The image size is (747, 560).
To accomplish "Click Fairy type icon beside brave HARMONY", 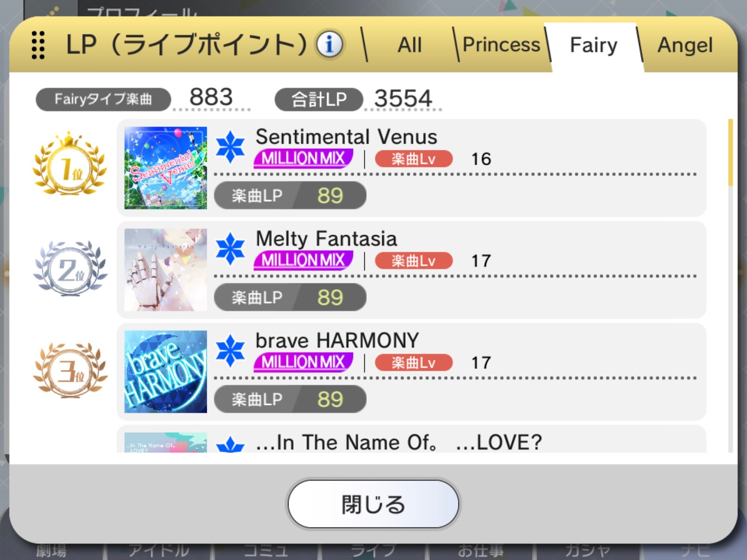I will 230,350.
